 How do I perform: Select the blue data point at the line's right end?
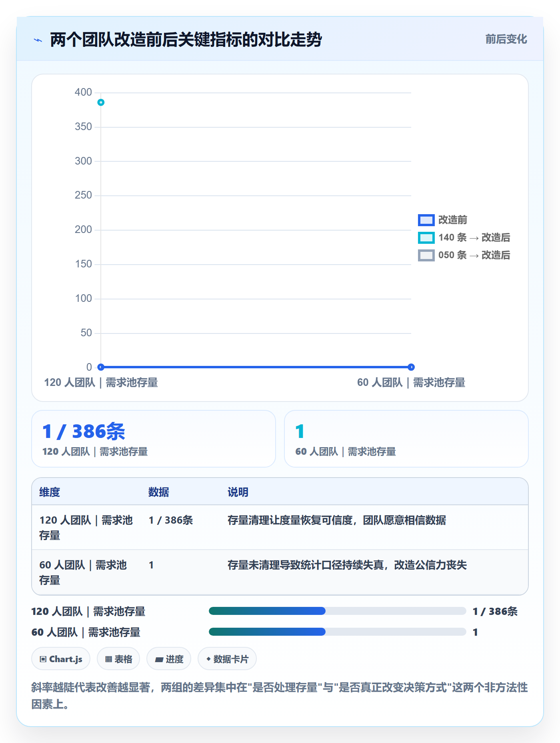411,367
